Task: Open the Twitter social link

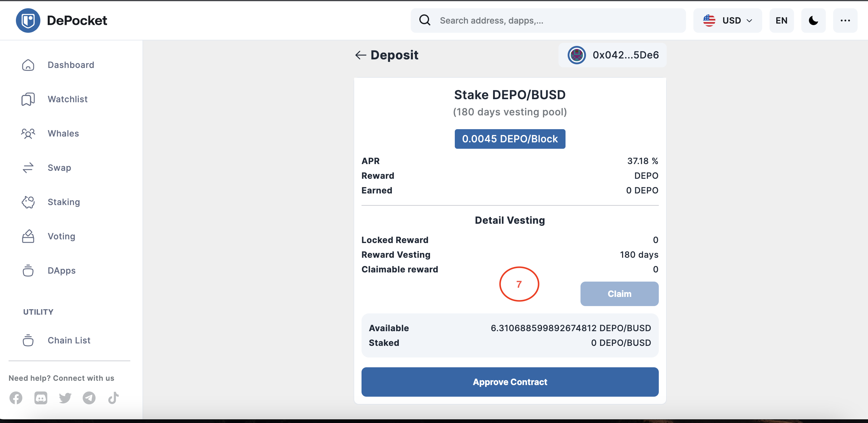Action: click(x=65, y=398)
